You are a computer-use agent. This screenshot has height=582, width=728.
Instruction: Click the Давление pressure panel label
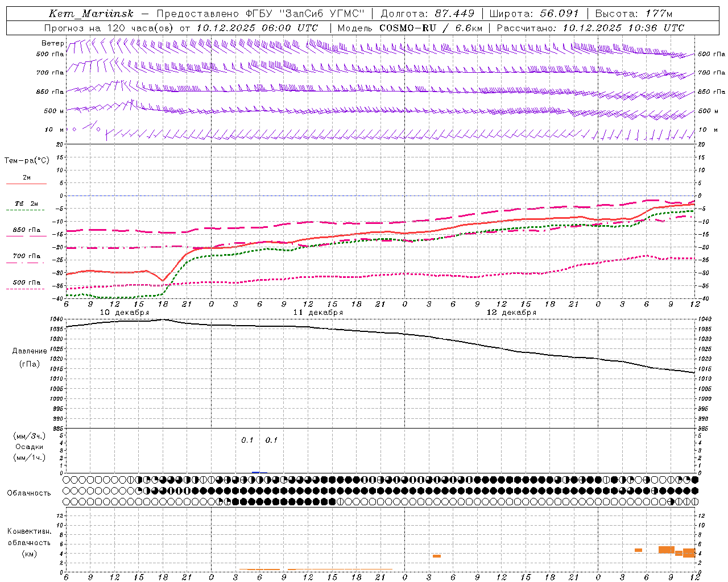[x=30, y=351]
